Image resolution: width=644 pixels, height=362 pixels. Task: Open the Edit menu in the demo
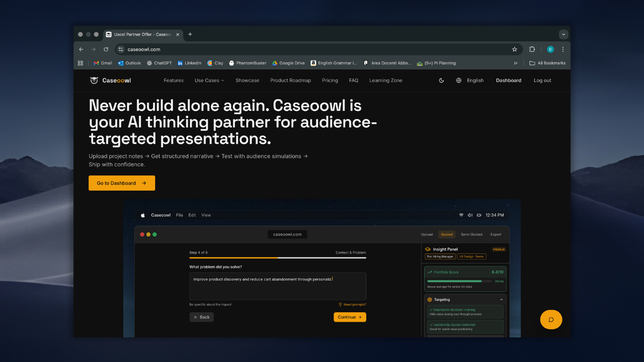pos(192,215)
